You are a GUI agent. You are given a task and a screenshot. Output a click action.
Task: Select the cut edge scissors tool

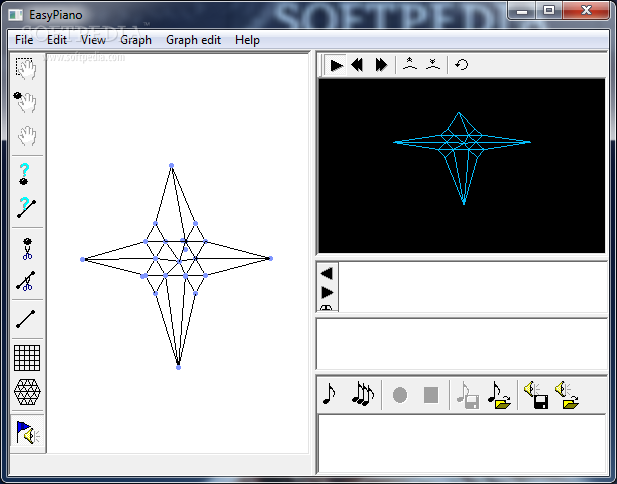[26, 281]
